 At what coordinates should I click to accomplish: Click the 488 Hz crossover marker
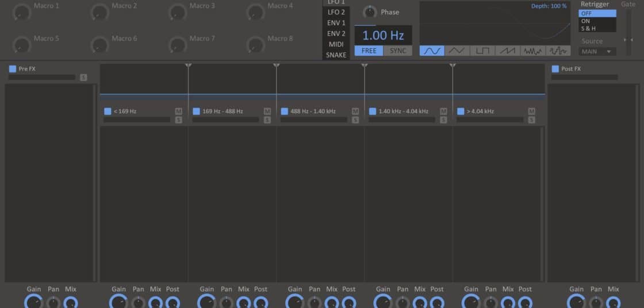(x=277, y=66)
